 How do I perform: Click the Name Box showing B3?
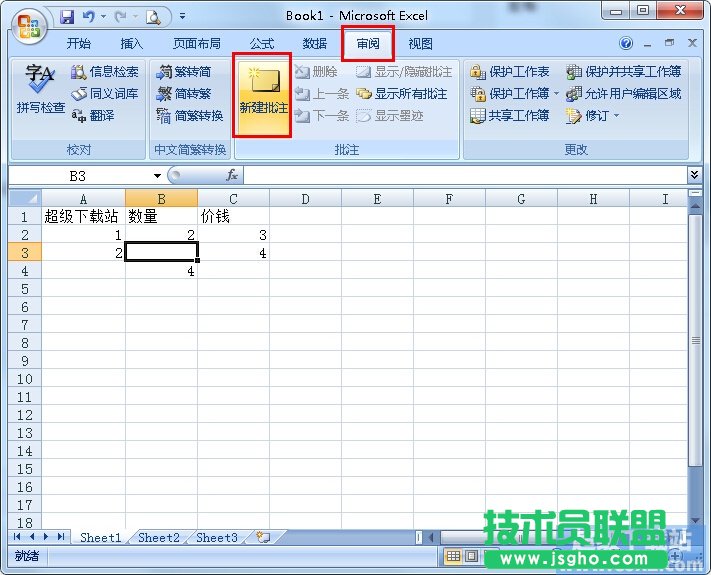point(79,176)
